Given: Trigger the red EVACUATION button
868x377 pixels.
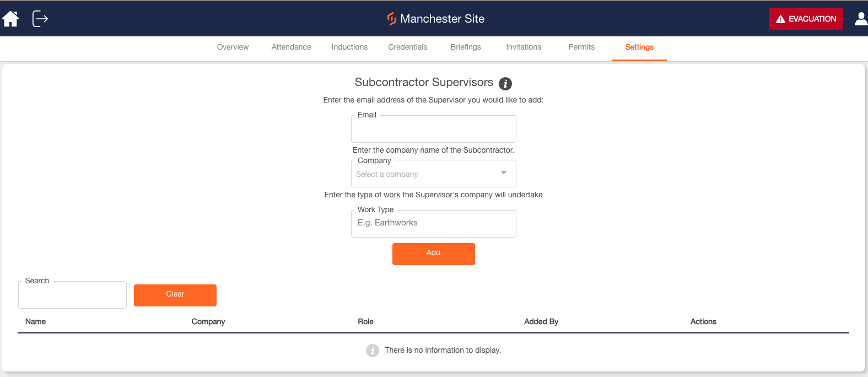Looking at the screenshot, I should tap(806, 19).
